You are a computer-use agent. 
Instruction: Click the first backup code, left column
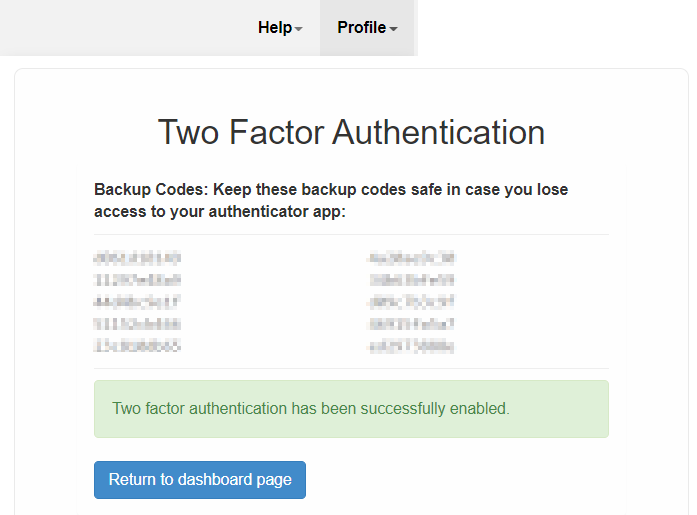(137, 258)
